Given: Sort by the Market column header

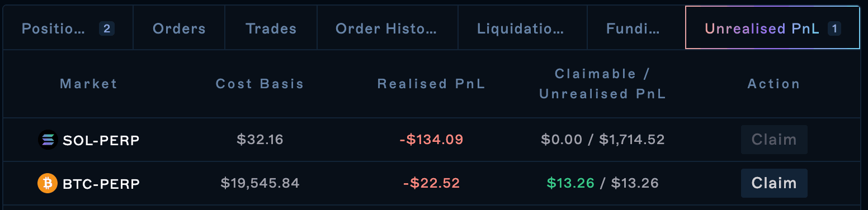Looking at the screenshot, I should click(x=89, y=84).
